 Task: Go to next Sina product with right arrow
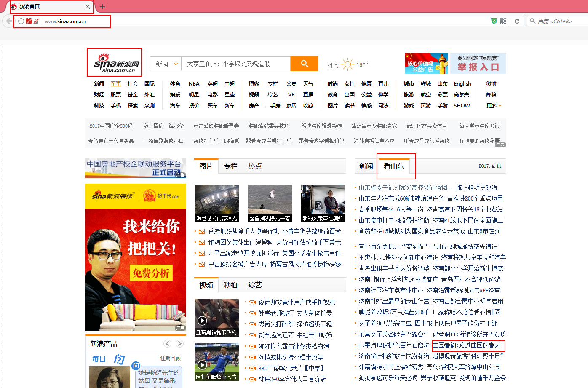coord(179,343)
